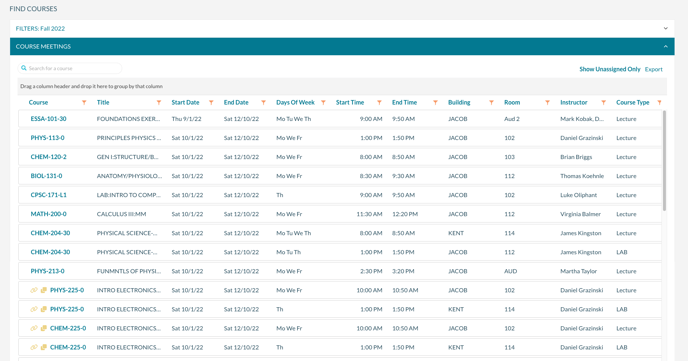Sort by the End Time column header
Screen dimensions: 688x361
click(404, 103)
